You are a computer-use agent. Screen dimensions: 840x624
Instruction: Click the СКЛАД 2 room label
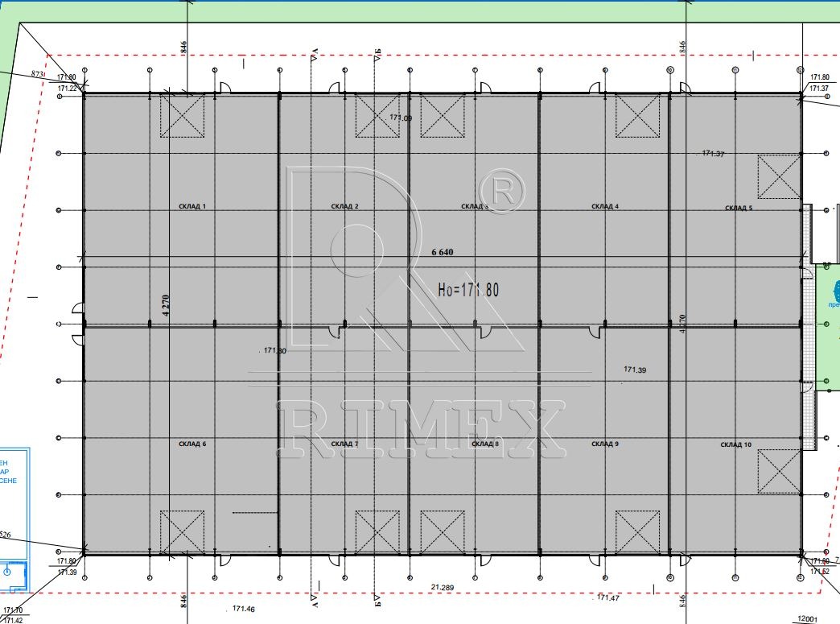click(344, 207)
